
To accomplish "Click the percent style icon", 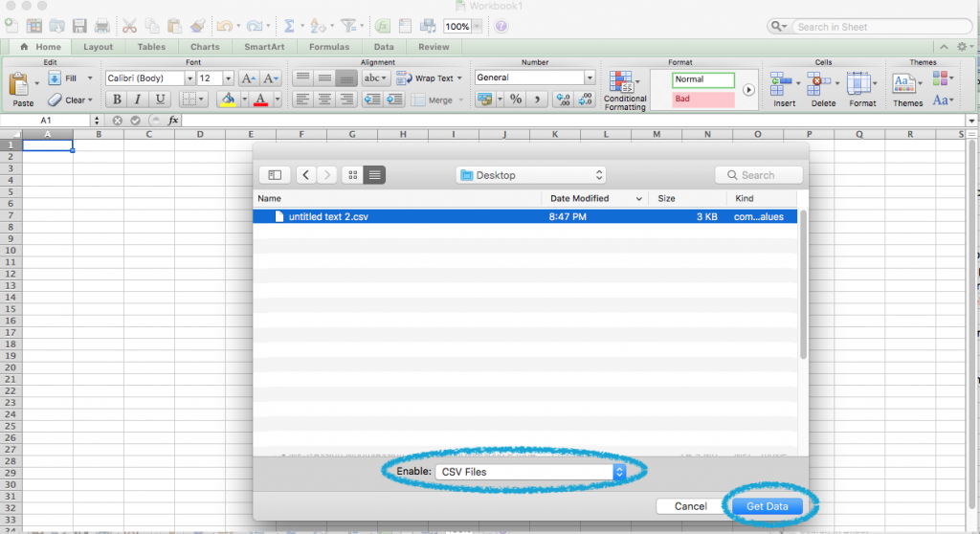I will point(516,100).
